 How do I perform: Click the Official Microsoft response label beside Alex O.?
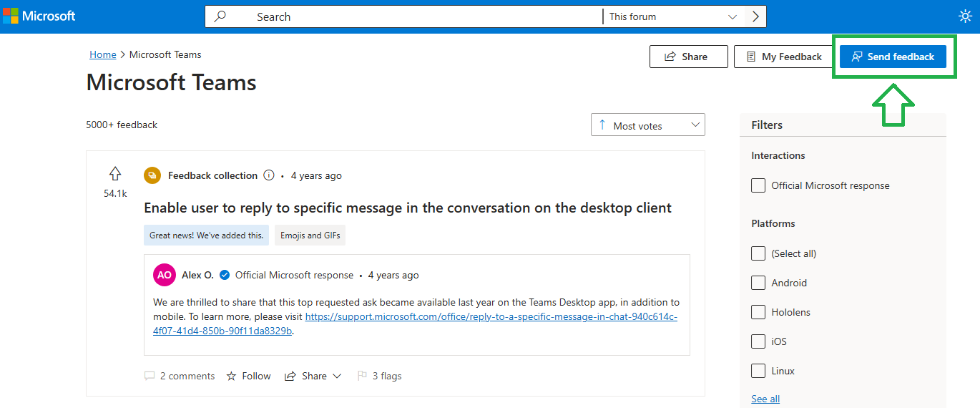tap(294, 275)
